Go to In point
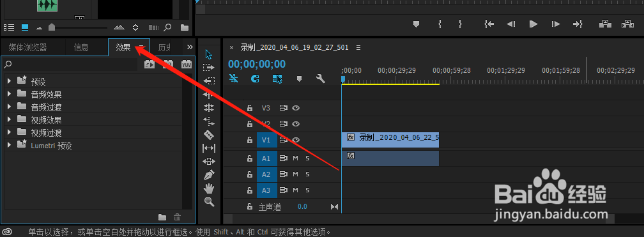This screenshot has height=237, width=644. point(489,24)
